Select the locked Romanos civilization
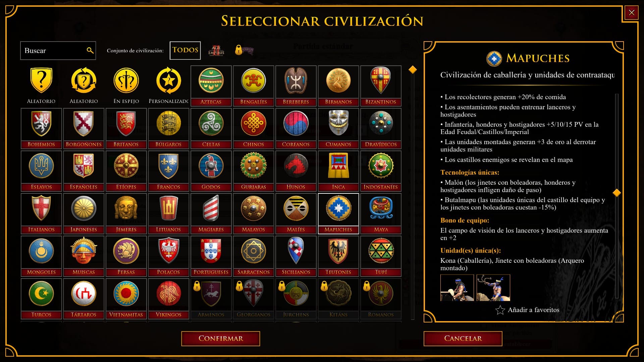 click(381, 299)
